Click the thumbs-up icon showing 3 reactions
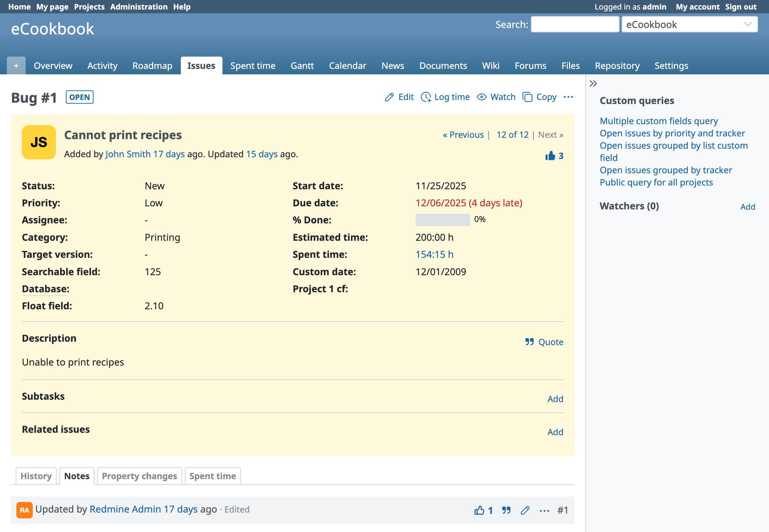769x532 pixels. click(550, 156)
